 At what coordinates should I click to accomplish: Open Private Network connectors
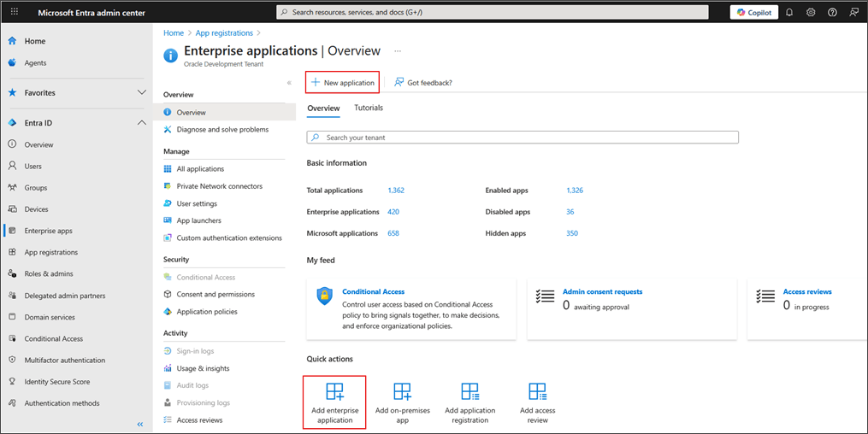click(x=219, y=186)
